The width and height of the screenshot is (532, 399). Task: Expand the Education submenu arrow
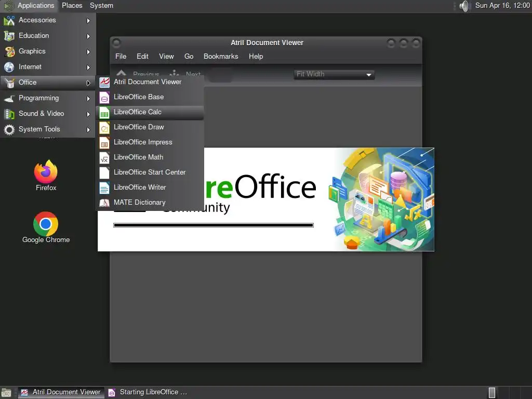(x=88, y=36)
